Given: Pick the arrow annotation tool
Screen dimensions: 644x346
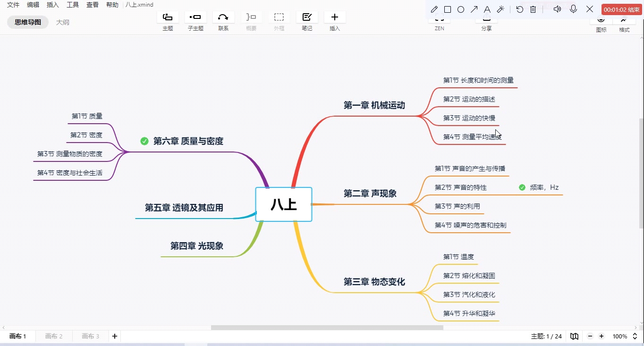Looking at the screenshot, I should coord(474,9).
